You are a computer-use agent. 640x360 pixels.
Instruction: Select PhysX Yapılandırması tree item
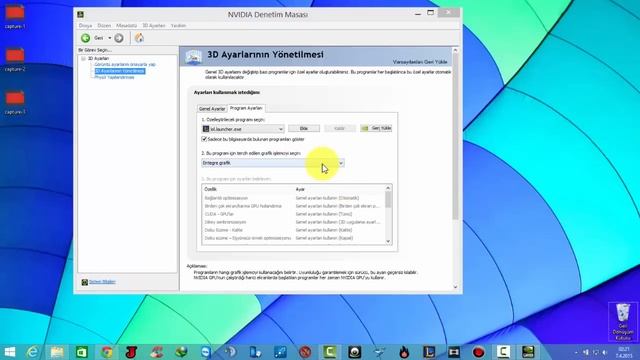tap(114, 77)
